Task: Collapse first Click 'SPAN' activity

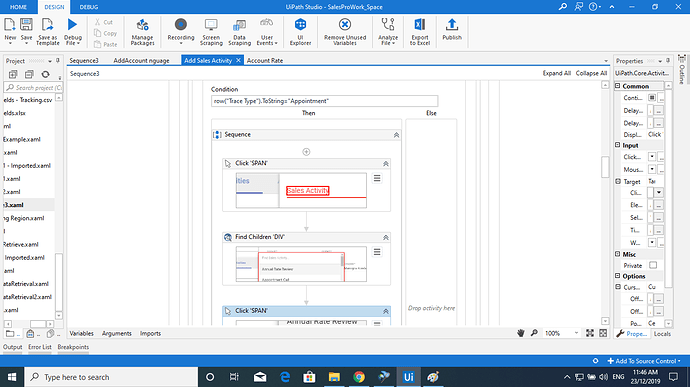Action: pos(385,164)
